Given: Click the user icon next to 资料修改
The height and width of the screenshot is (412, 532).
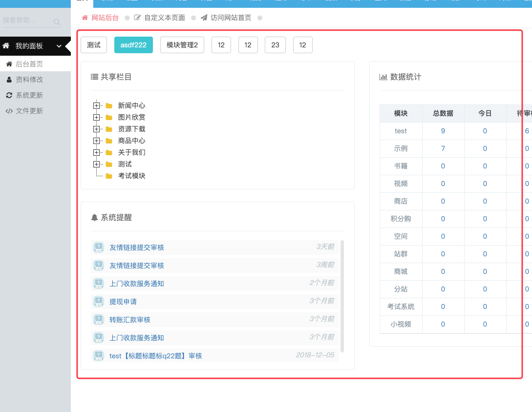Looking at the screenshot, I should (9, 80).
